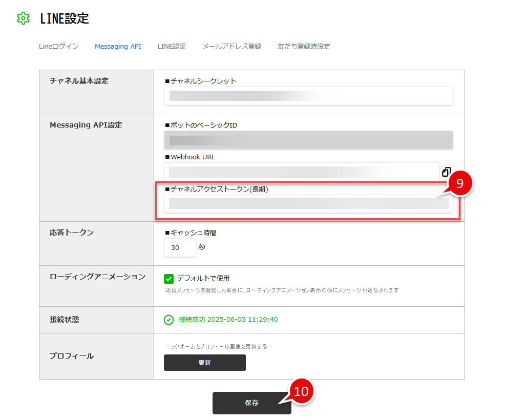Go to the メールアドレス登録 tab
The image size is (506, 420).
click(x=231, y=47)
